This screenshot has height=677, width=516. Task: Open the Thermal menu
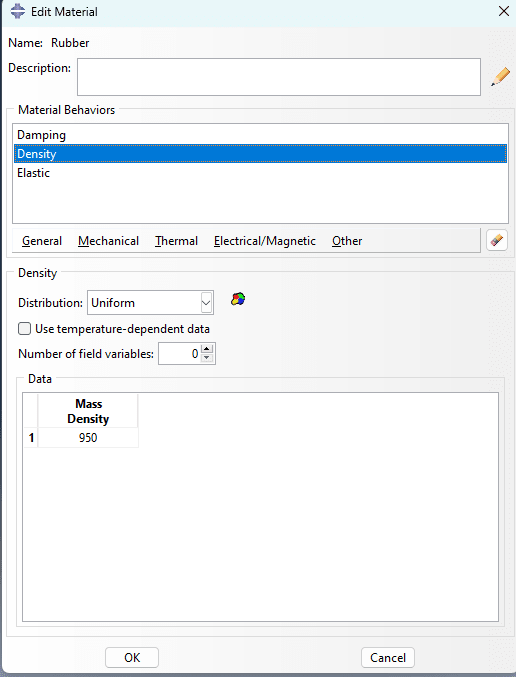177,240
